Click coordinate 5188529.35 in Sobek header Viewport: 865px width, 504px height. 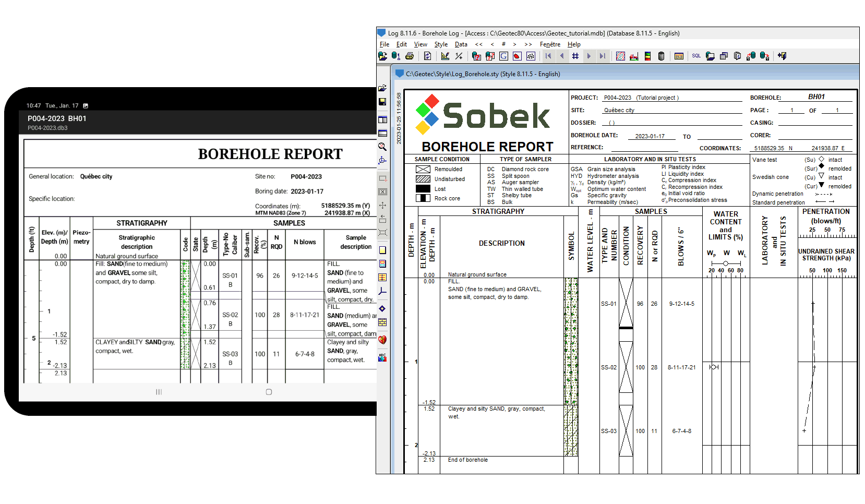pos(769,148)
